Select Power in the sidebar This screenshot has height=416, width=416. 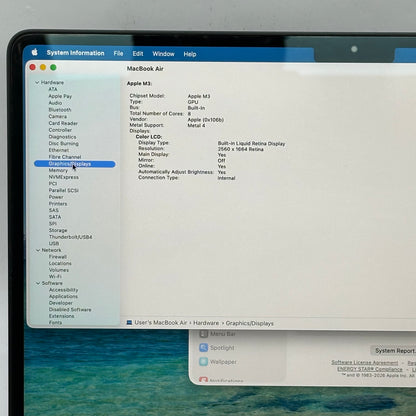point(56,197)
